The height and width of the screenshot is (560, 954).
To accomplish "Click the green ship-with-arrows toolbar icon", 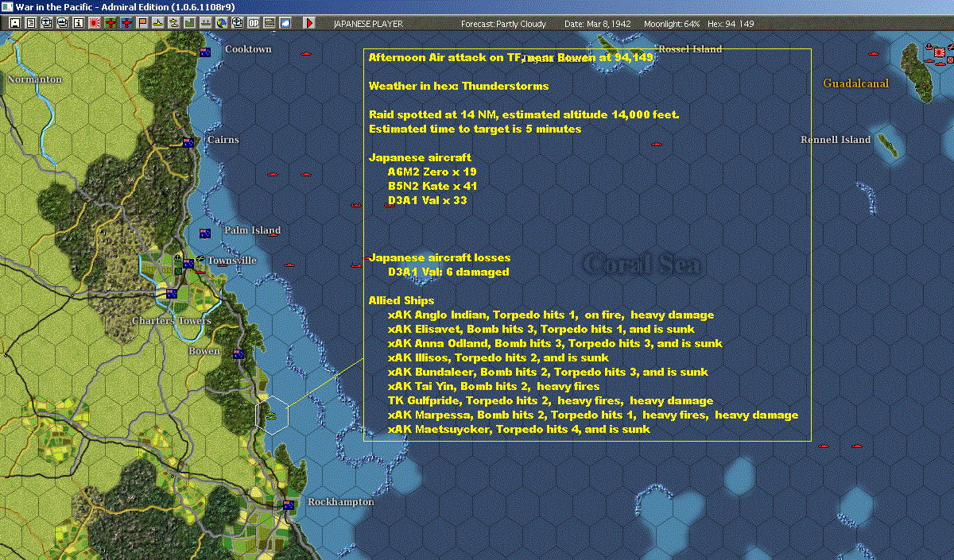I will point(206,23).
